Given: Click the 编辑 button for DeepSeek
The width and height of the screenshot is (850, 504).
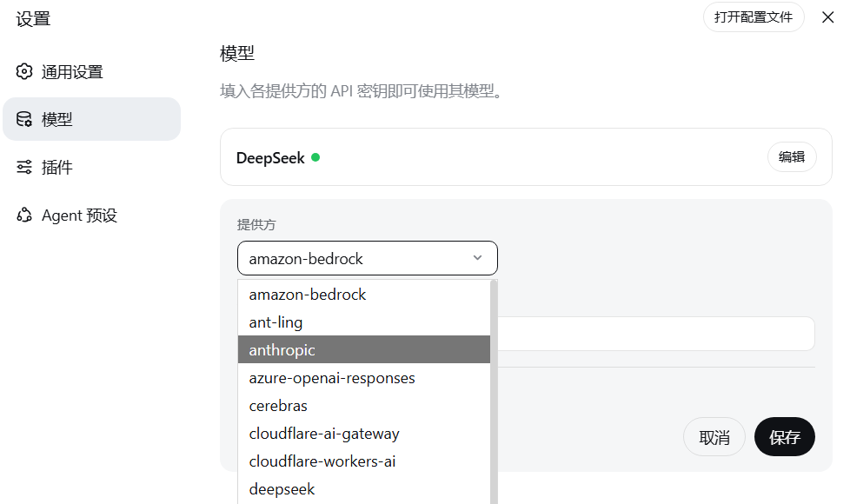Looking at the screenshot, I should pyautogui.click(x=792, y=156).
